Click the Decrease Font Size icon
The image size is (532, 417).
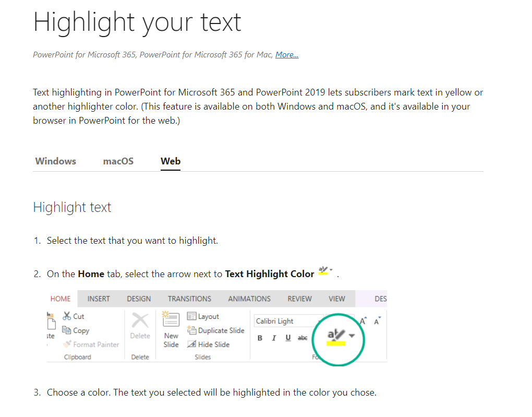tap(377, 320)
